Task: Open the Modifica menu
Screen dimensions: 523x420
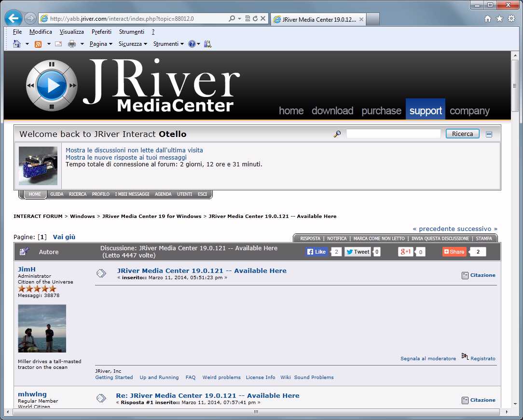Action: 41,32
